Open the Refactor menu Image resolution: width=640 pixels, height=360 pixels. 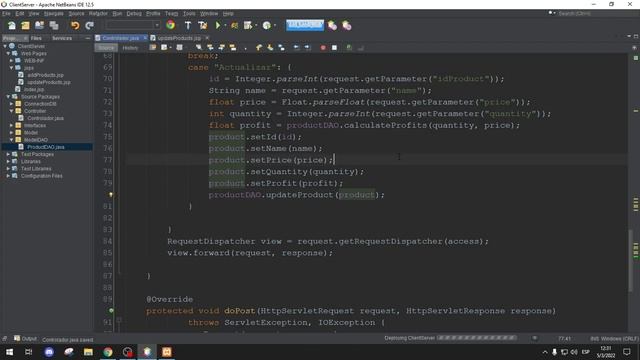coord(98,13)
